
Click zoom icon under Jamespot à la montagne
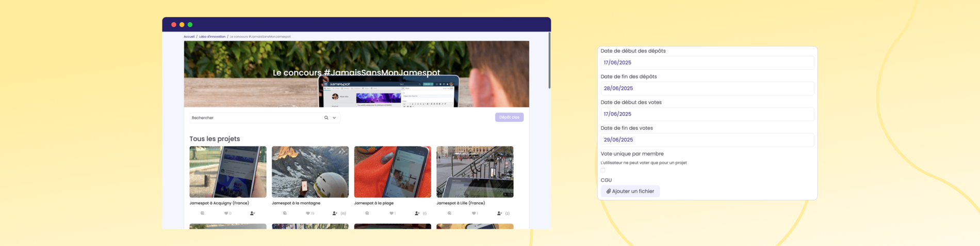(285, 213)
